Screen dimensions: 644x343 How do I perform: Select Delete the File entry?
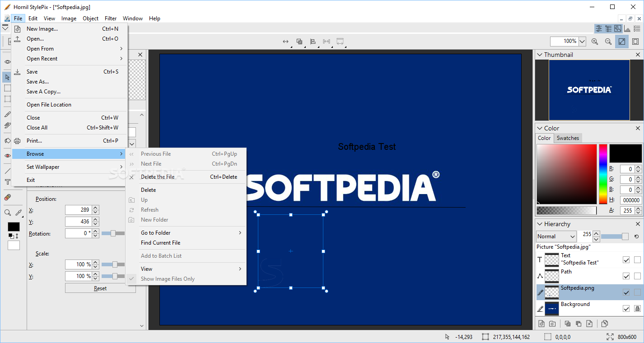tap(186, 177)
